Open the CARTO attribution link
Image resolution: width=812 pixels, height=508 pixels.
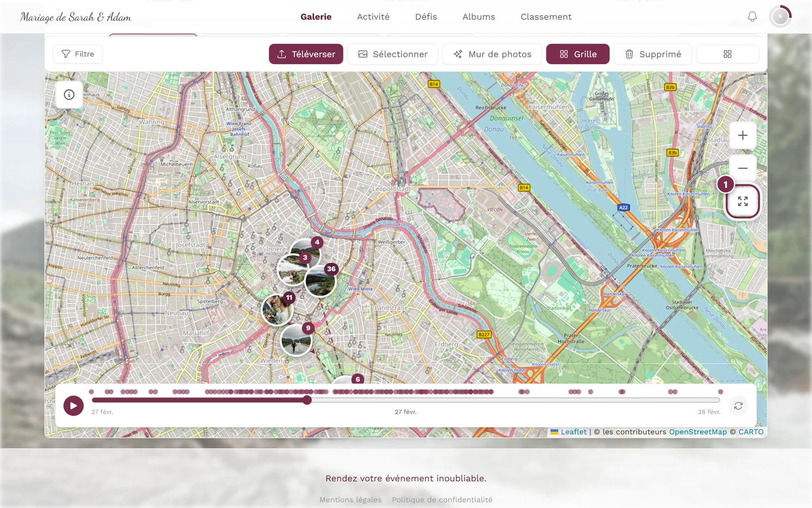751,432
